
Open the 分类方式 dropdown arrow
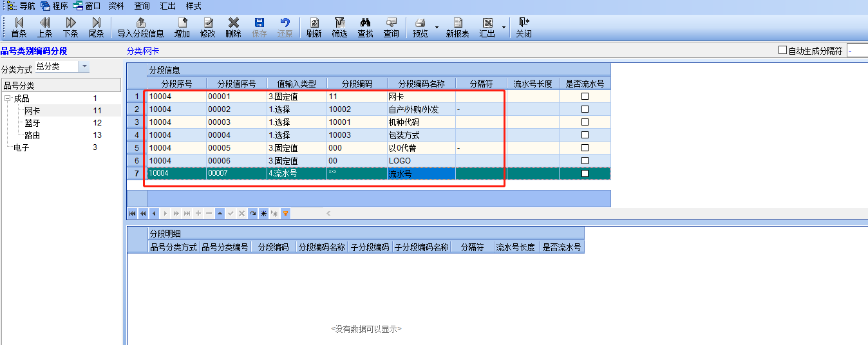[x=84, y=66]
